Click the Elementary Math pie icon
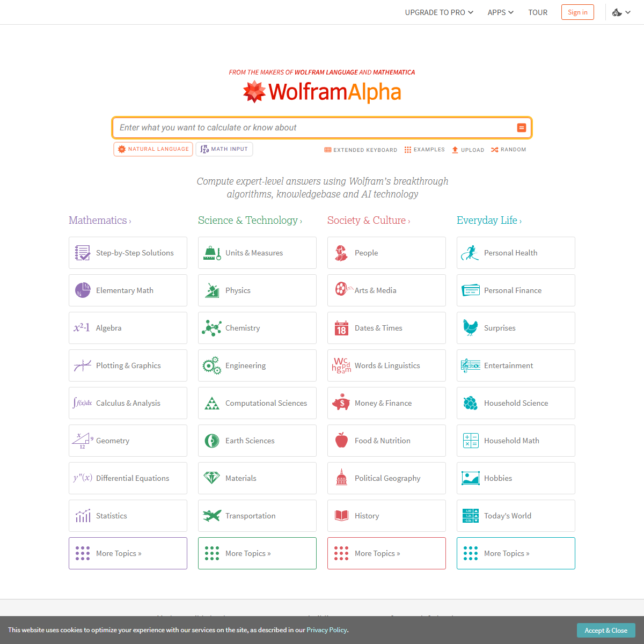 (x=83, y=290)
